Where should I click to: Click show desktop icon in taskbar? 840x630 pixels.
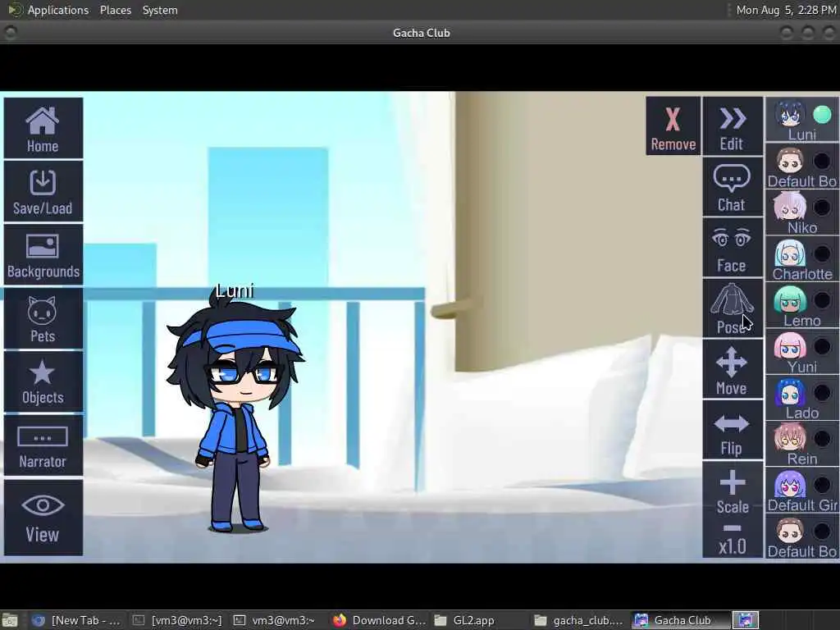(x=10, y=621)
